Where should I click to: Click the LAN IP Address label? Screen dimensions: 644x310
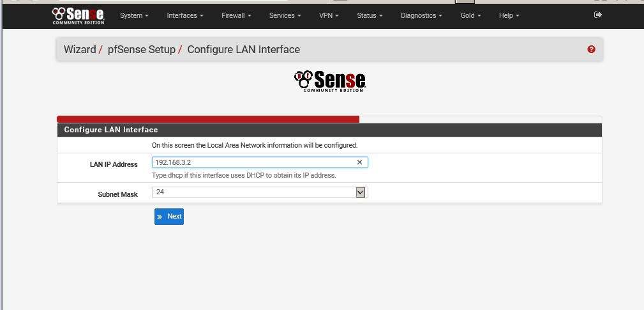click(x=114, y=164)
